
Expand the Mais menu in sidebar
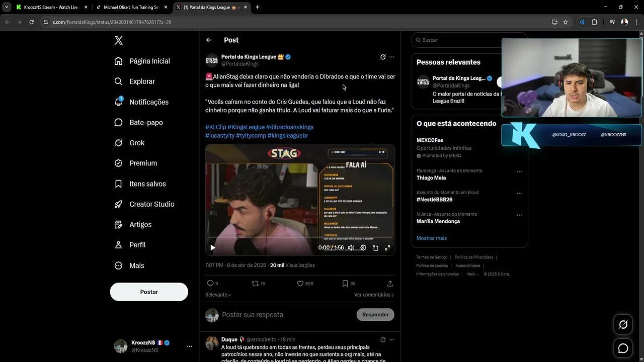pos(129,265)
